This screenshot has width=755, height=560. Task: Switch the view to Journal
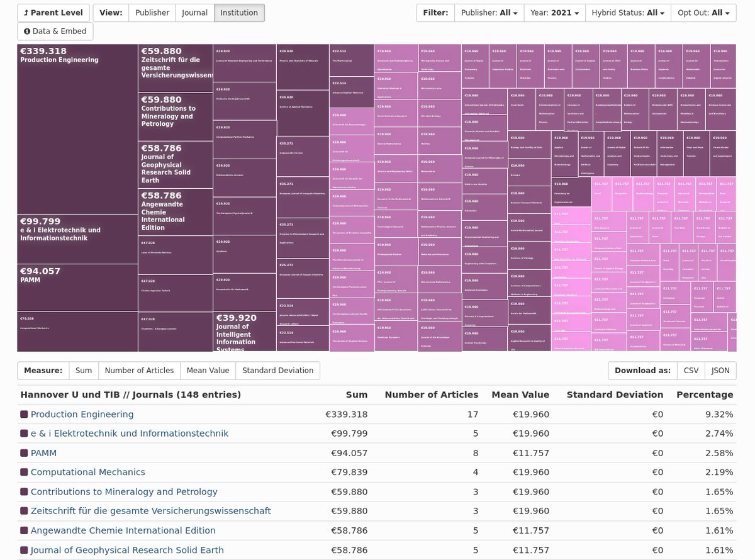195,13
